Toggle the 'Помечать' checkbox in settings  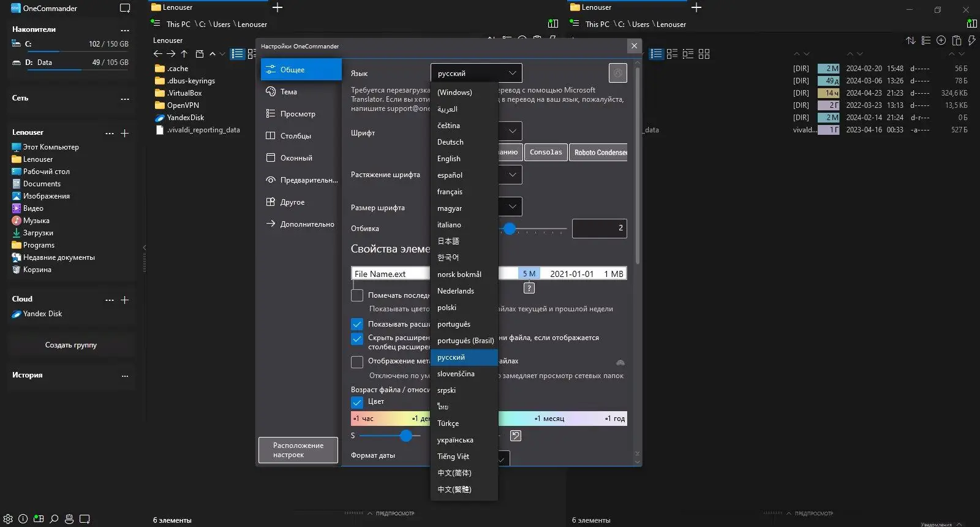coord(357,295)
